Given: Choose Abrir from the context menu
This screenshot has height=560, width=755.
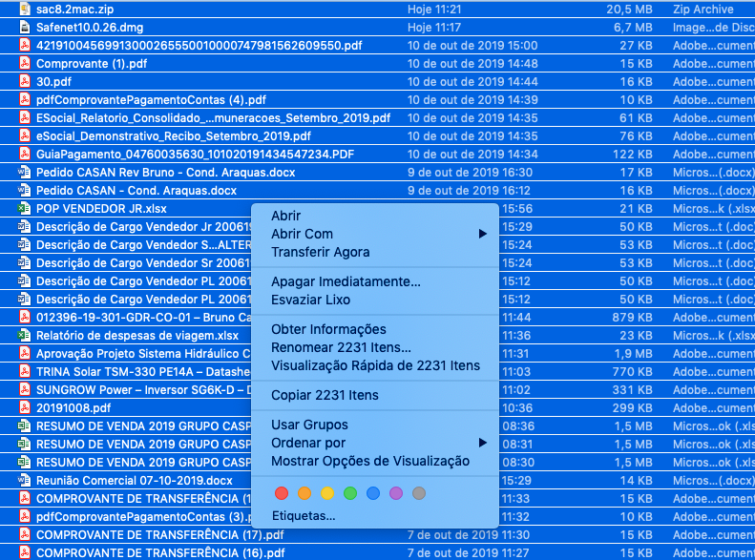Looking at the screenshot, I should point(285,216).
